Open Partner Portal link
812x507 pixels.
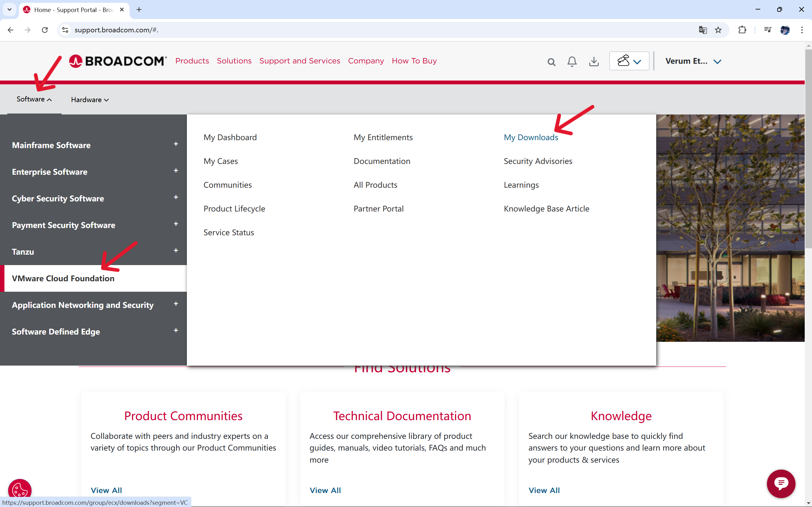coord(379,209)
